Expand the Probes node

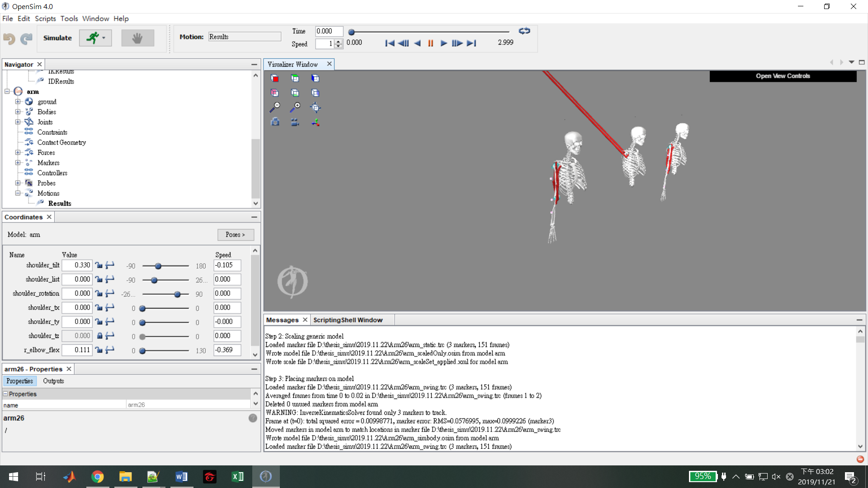(18, 183)
